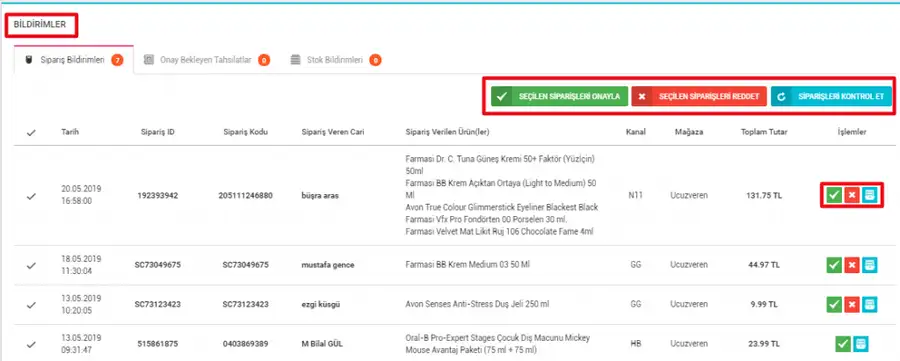Click customer name büşra aras
This screenshot has width=900, height=361.
pos(320,196)
